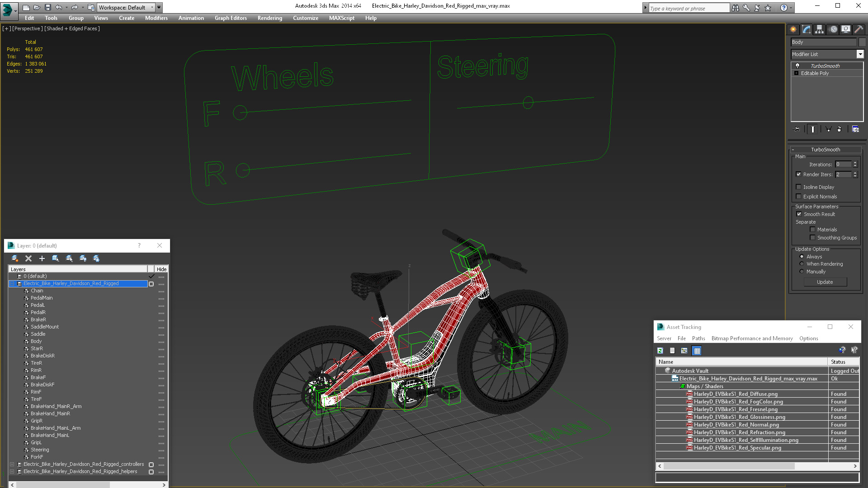
Task: Click the Pin Stack icon
Action: click(797, 129)
